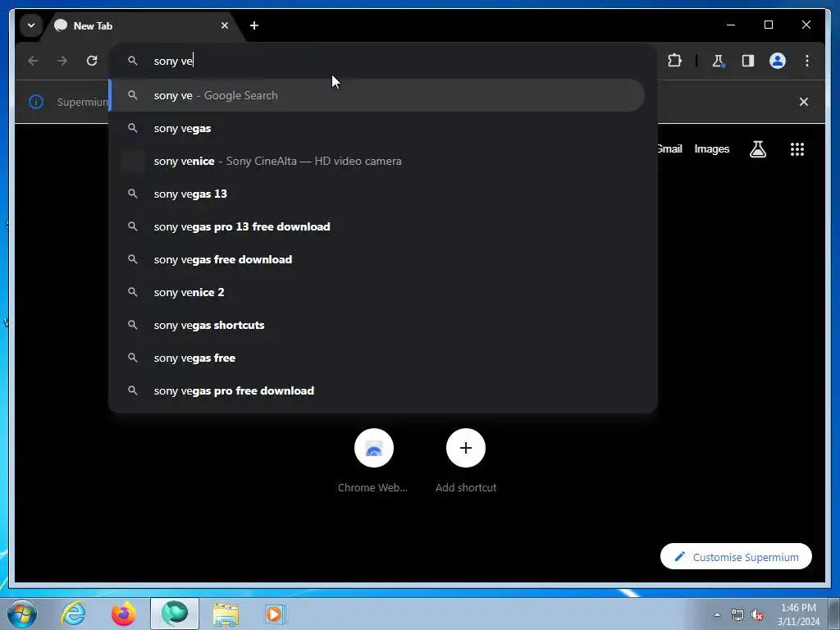The image size is (840, 630).
Task: Click Customise Supermium button
Action: click(x=736, y=557)
